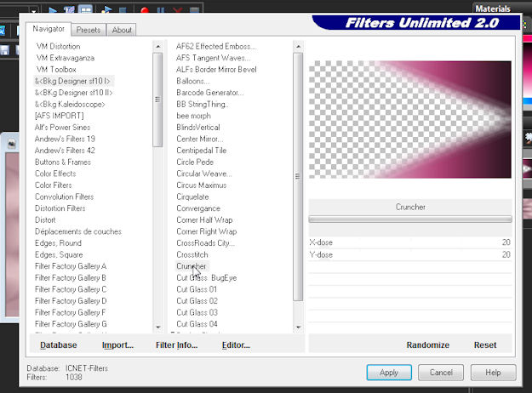Image resolution: width=532 pixels, height=393 pixels.
Task: Choose filter ALFs Border Mirror Bevel
Action: 216,70
